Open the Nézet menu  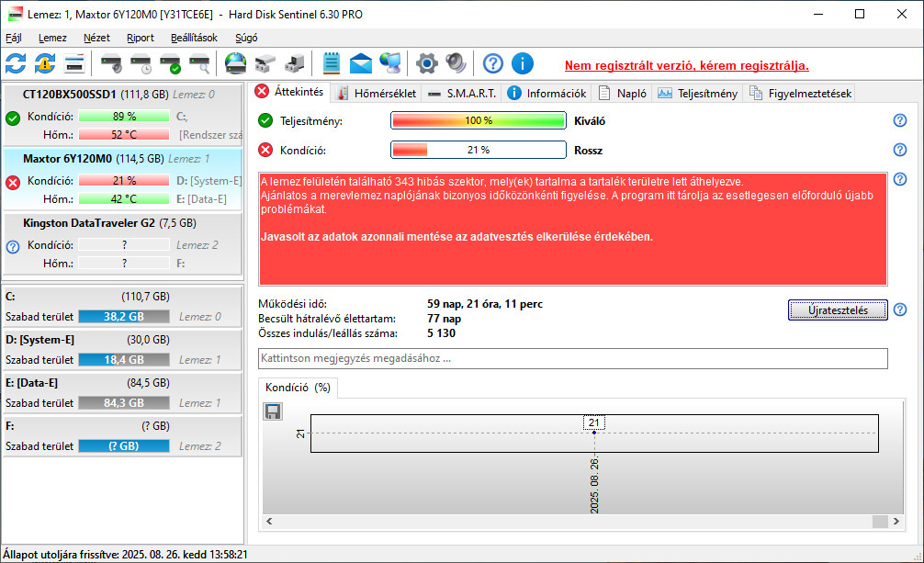pos(96,38)
